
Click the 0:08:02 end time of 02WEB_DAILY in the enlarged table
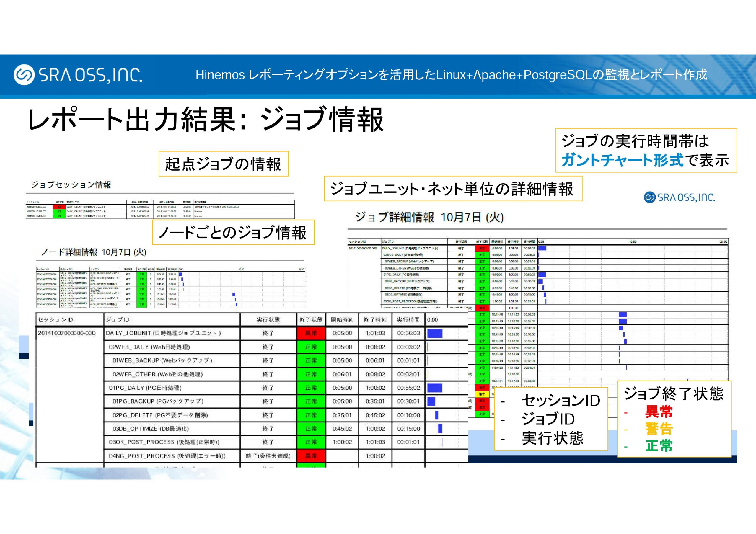375,347
